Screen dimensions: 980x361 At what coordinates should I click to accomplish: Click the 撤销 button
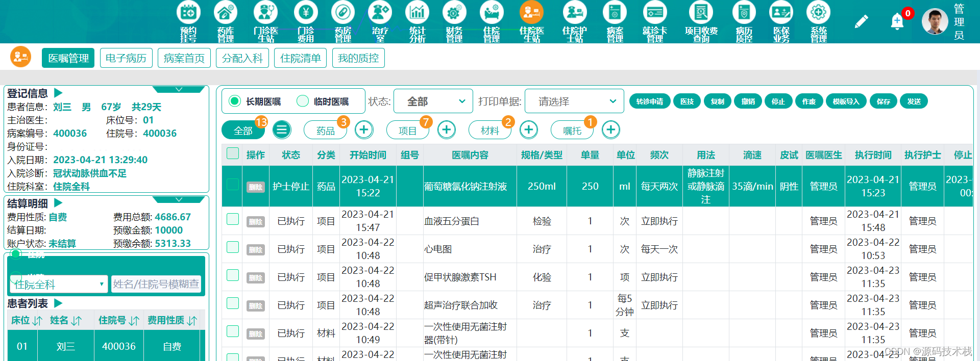point(748,101)
